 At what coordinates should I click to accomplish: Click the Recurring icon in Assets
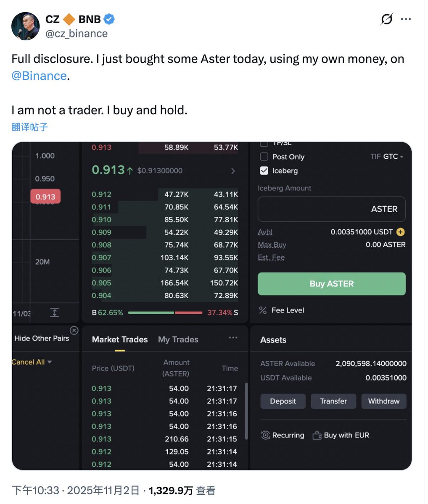(265, 435)
